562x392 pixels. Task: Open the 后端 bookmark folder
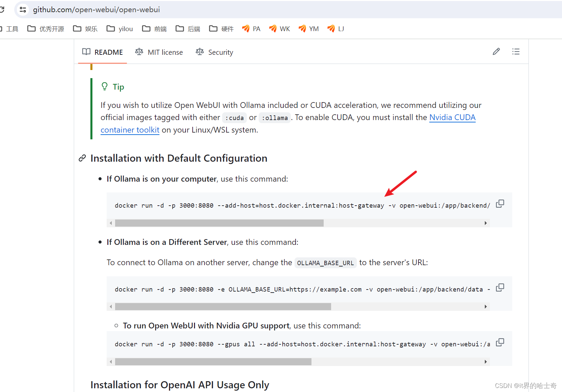coord(188,29)
